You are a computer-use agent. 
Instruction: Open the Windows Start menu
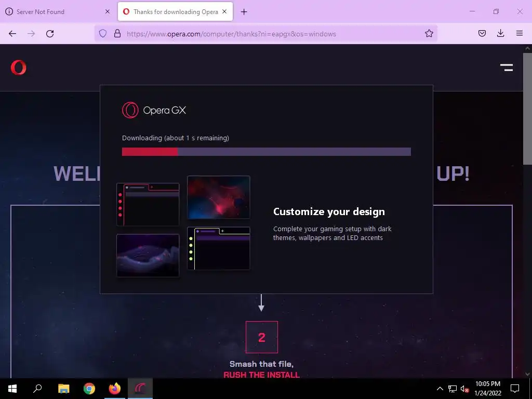[x=12, y=389]
